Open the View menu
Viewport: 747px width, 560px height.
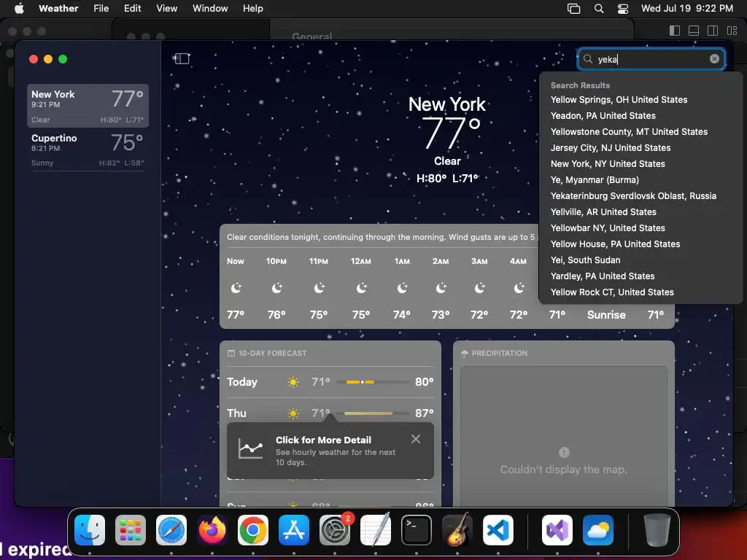(167, 8)
